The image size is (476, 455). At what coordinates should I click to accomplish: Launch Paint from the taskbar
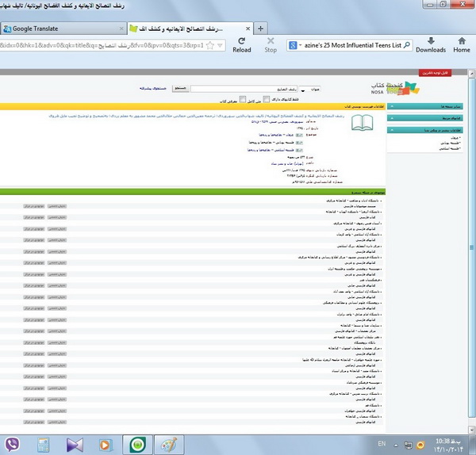(167, 443)
